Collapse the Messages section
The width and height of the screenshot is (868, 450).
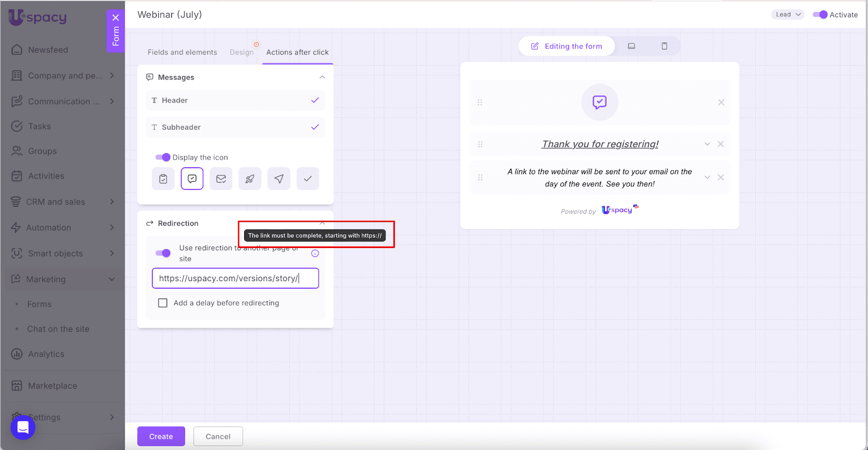322,77
